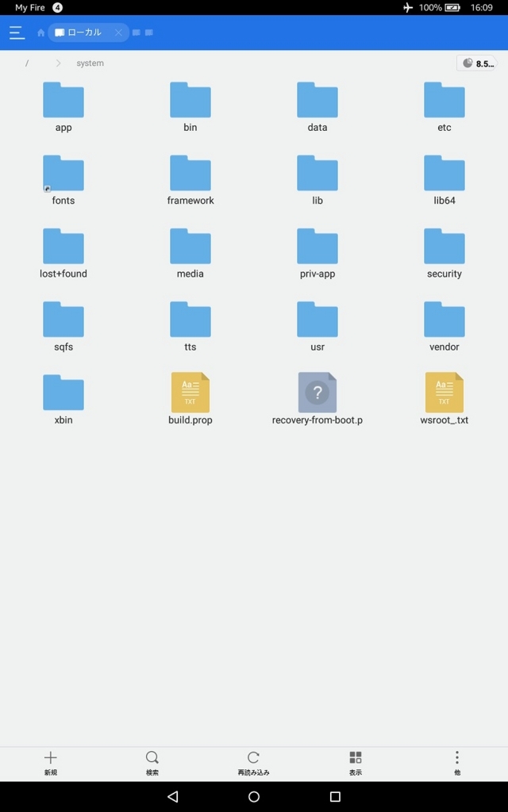
Task: Open the build.prop text file
Action: (x=190, y=399)
